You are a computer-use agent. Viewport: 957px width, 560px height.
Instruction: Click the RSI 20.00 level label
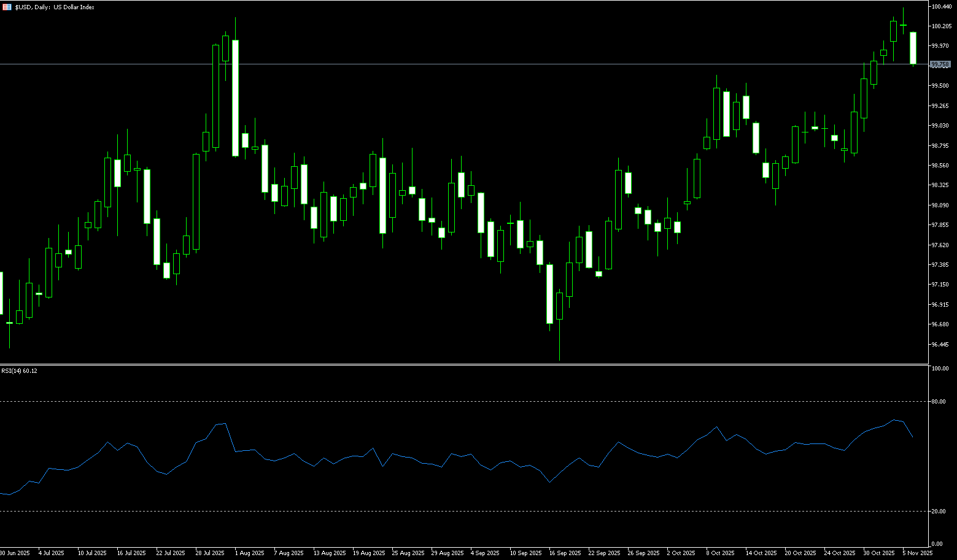938,511
